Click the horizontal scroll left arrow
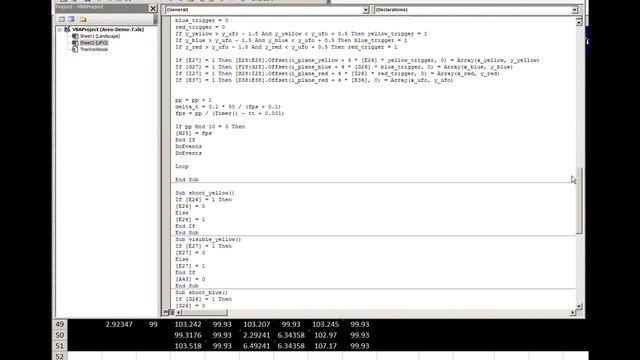Screen dimensions: 640x360 point(178,313)
